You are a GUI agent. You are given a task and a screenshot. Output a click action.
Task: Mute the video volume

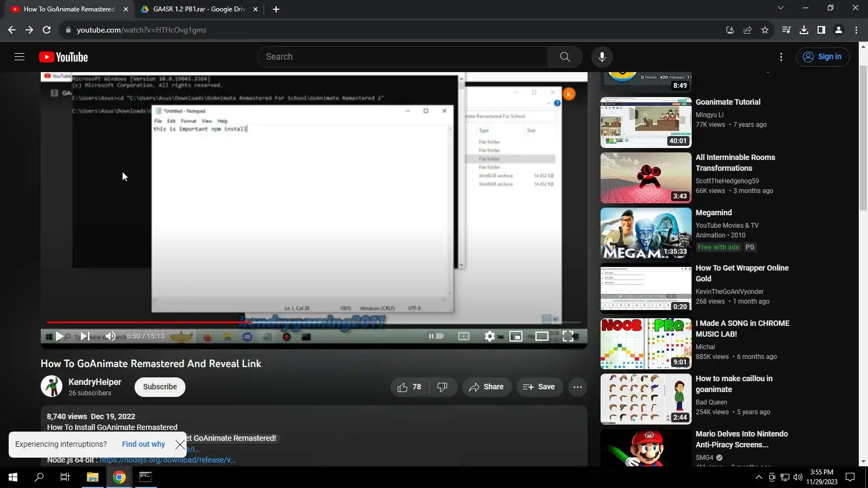point(111,336)
